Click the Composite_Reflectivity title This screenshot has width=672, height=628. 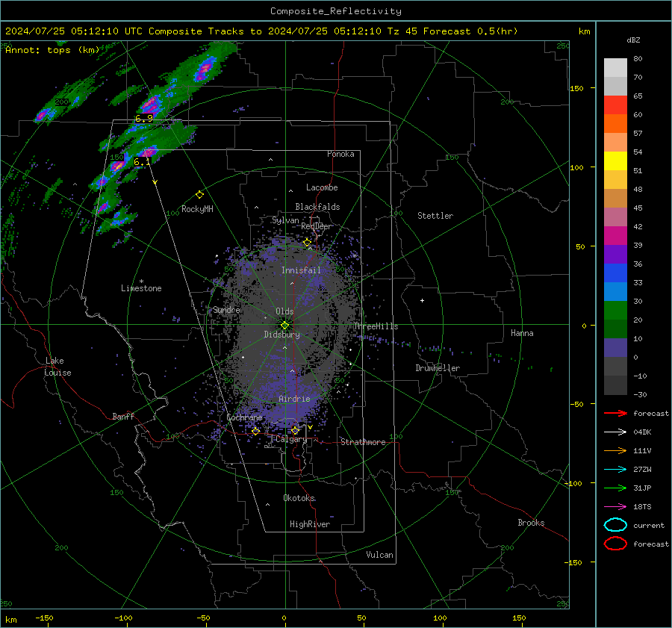click(x=336, y=11)
